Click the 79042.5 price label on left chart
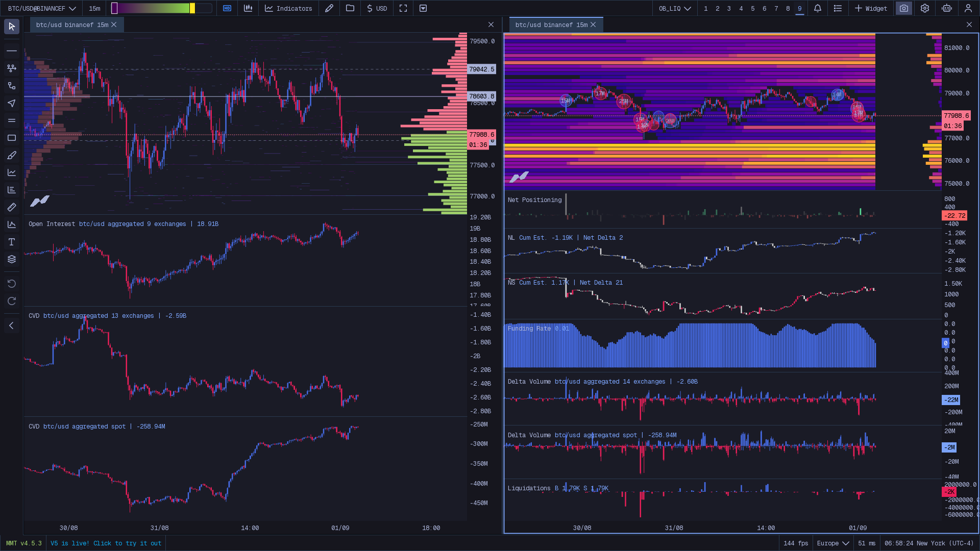This screenshot has height=551, width=980. 482,69
